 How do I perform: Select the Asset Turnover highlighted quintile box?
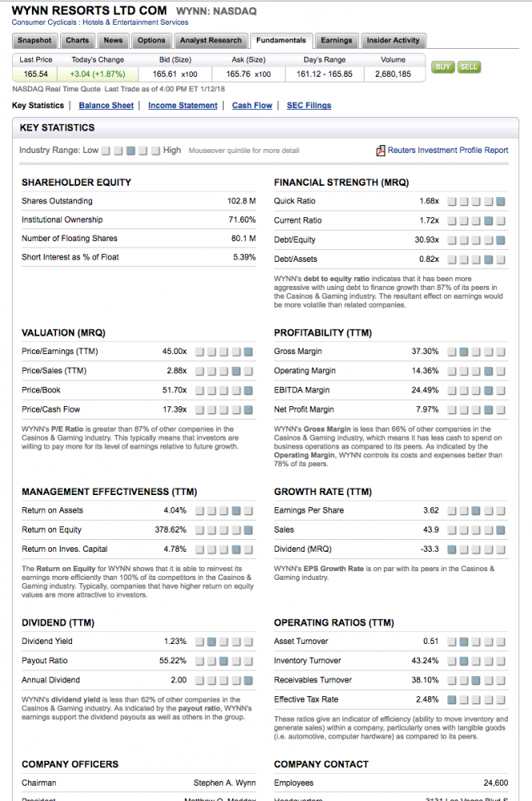[x=464, y=642]
